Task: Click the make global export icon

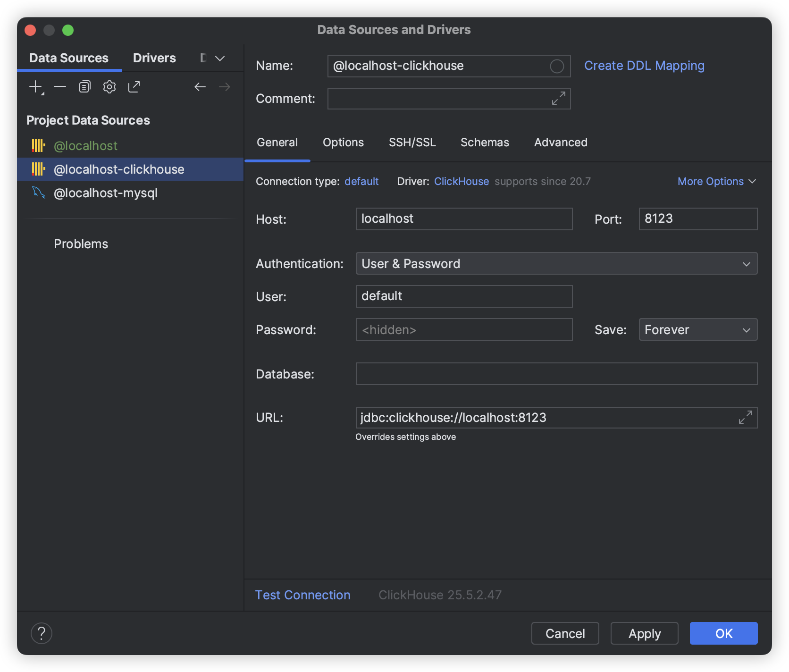Action: click(134, 87)
